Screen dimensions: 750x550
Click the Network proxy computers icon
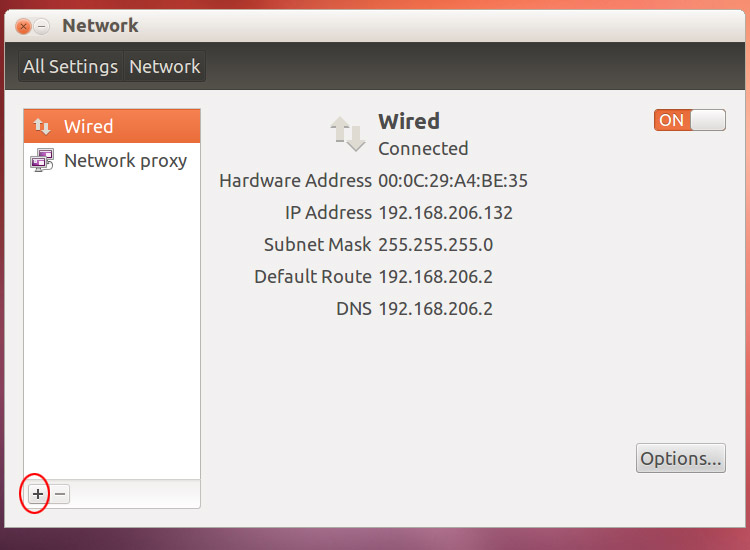click(x=42, y=160)
